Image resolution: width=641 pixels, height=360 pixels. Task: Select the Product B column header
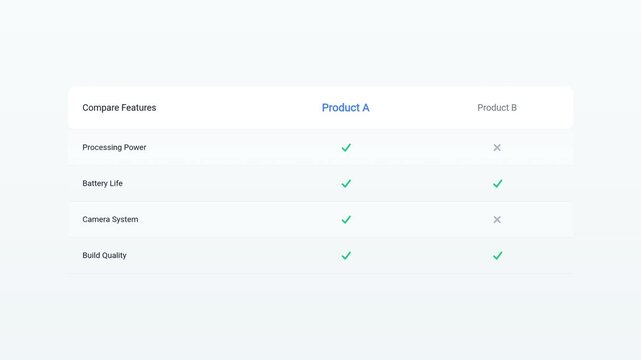pos(497,107)
